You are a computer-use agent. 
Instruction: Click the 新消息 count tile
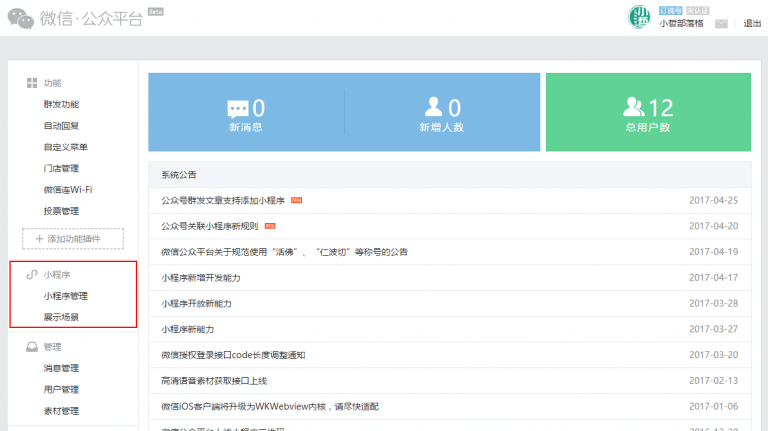246,112
